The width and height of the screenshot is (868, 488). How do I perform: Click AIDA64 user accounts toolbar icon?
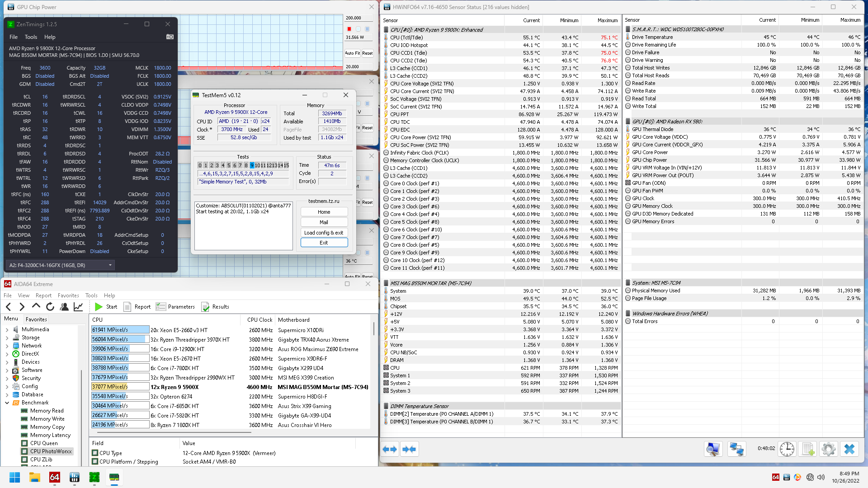(64, 307)
